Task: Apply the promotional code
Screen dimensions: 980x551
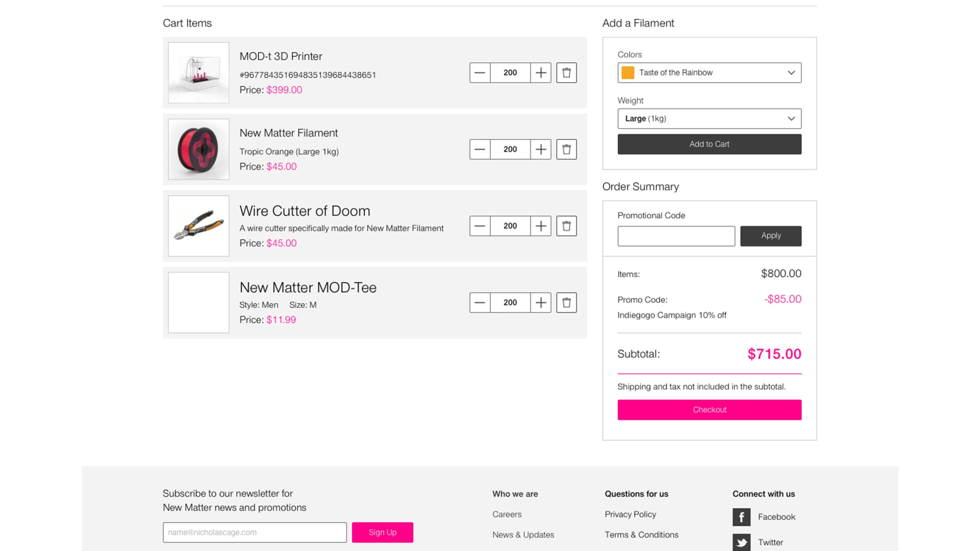Action: pos(770,236)
